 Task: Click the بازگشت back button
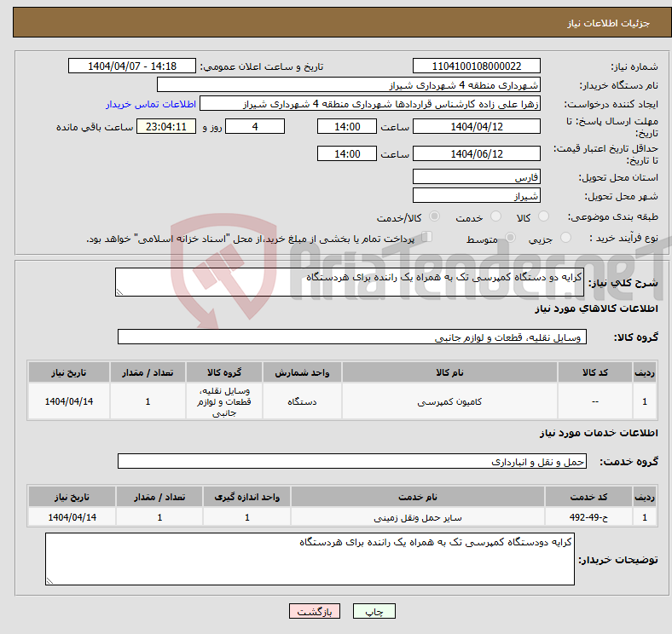(x=315, y=611)
